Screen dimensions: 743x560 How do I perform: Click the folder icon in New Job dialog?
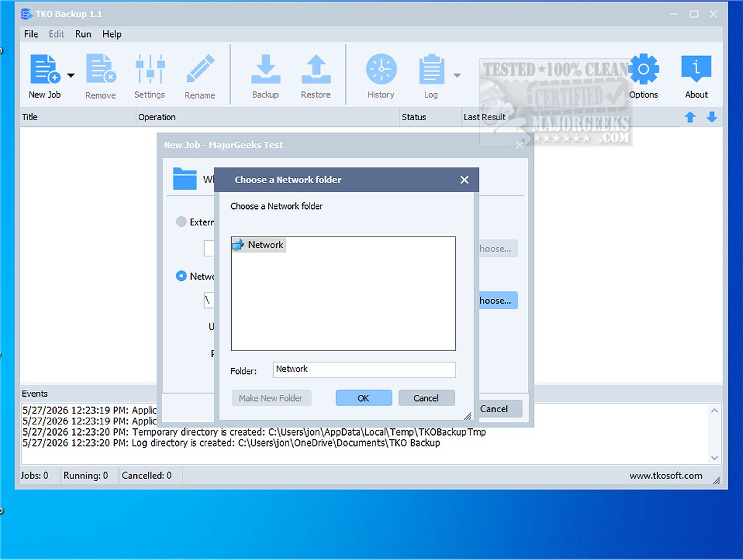(185, 179)
